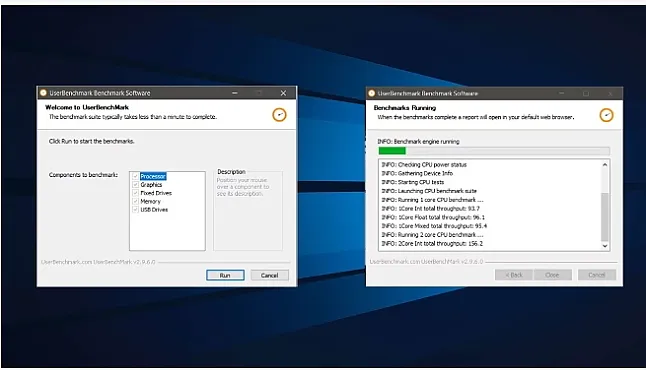Select the Fixed Drives component label
This screenshot has height=370, width=646.
(156, 193)
